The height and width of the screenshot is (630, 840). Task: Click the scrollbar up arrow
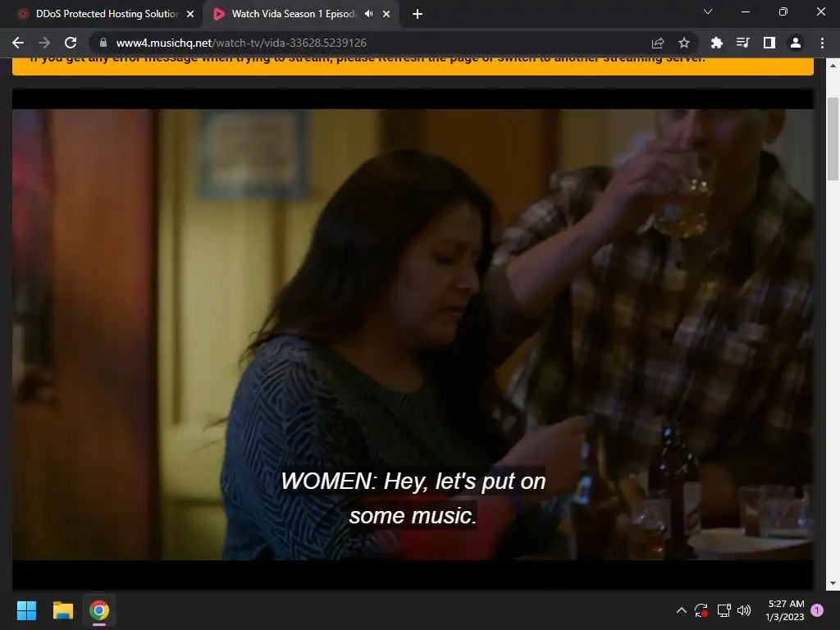point(833,66)
